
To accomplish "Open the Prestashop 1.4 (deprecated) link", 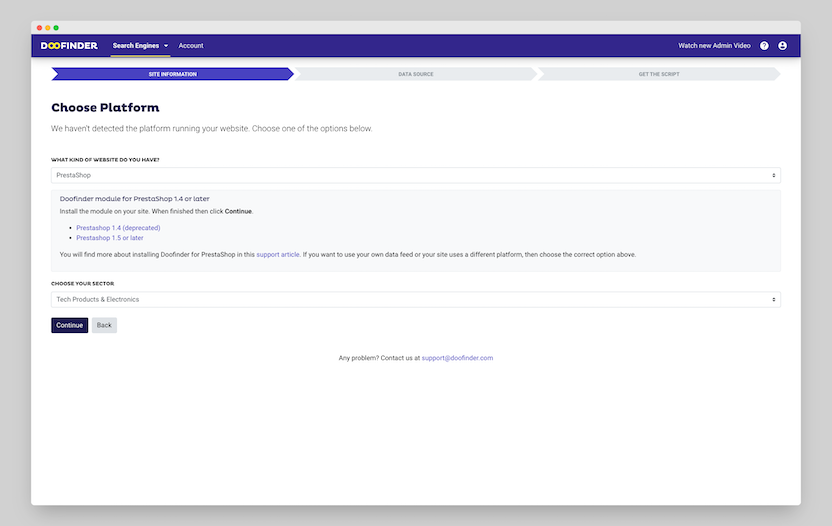I will 118,228.
